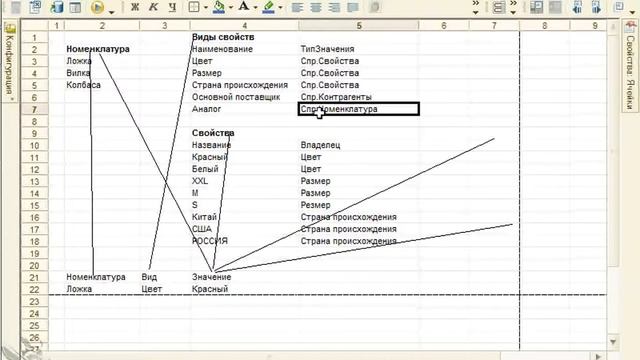Open the Конфигурация side panel tab
Image resolution: width=640 pixels, height=360 pixels.
[x=10, y=62]
